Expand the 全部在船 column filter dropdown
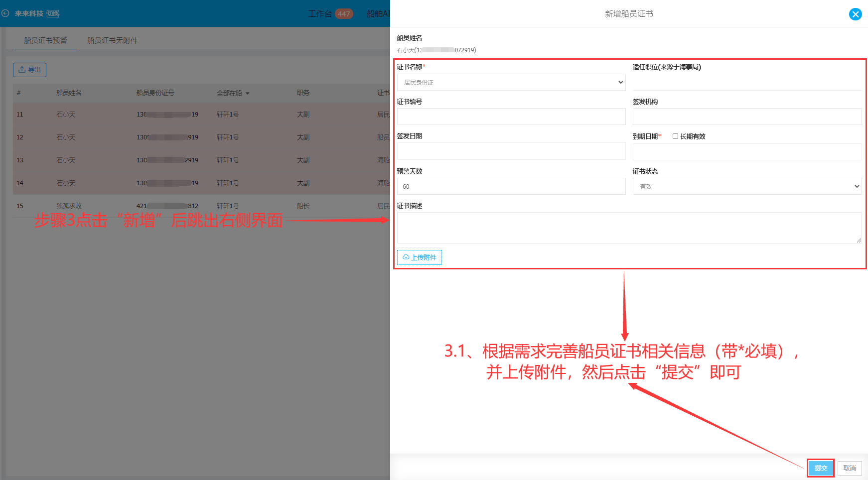868x480 pixels. pos(233,93)
